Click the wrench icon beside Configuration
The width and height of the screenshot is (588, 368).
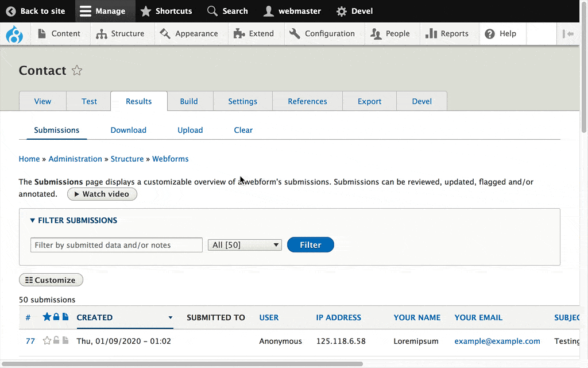[x=295, y=33]
